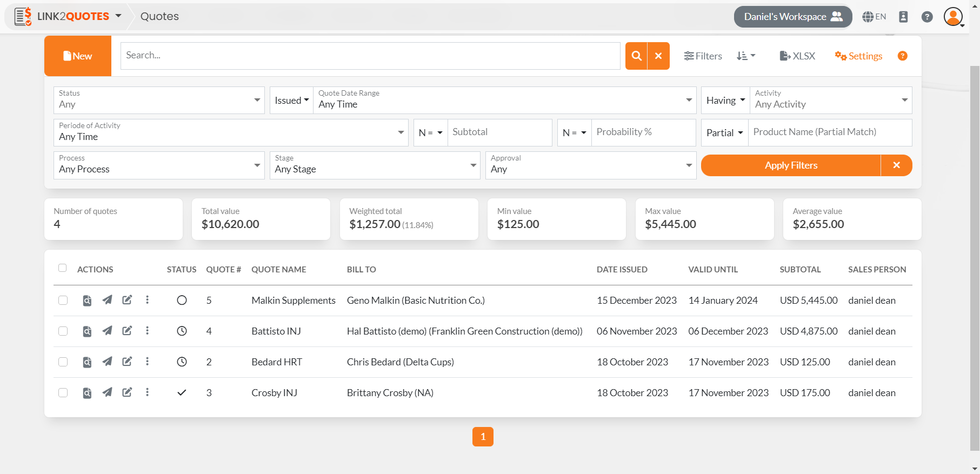Click the orange help icon beside Settings
The height and width of the screenshot is (474, 980).
[903, 56]
